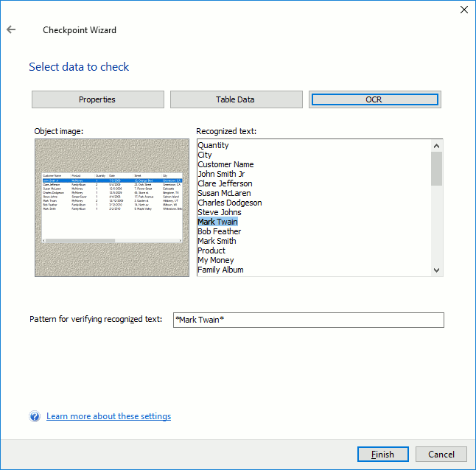Select highlighted 'Mark Twain' entry
476x470 pixels.
click(x=217, y=222)
